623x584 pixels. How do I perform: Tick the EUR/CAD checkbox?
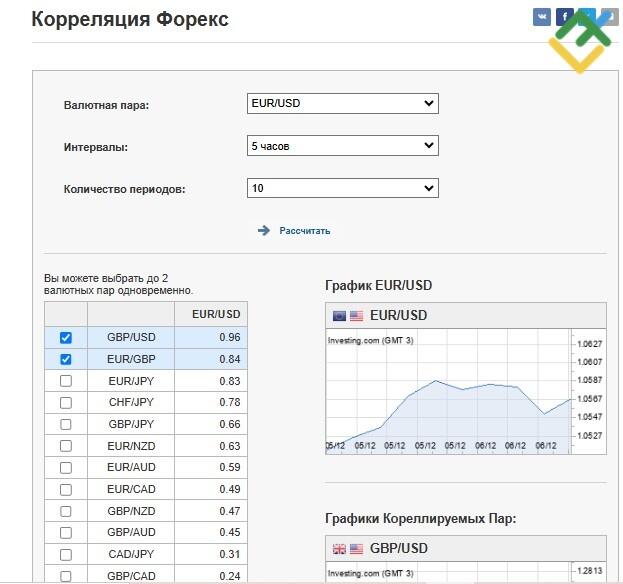click(66, 489)
